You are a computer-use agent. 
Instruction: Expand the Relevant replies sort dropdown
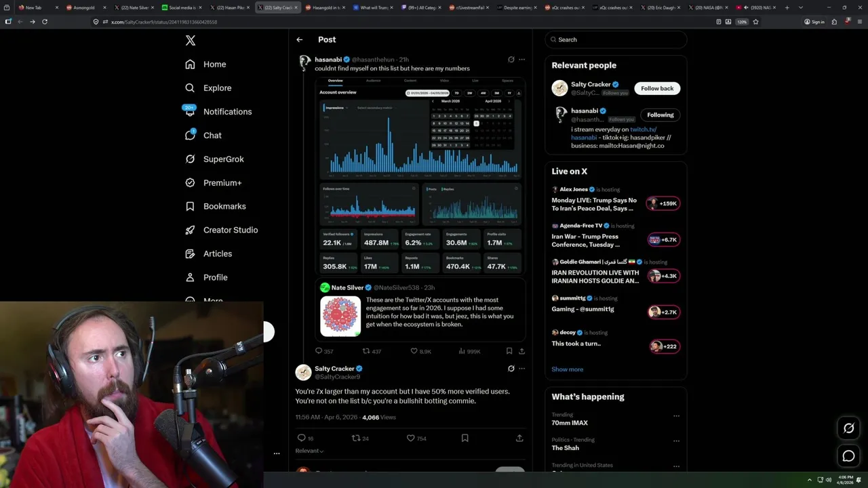309,451
